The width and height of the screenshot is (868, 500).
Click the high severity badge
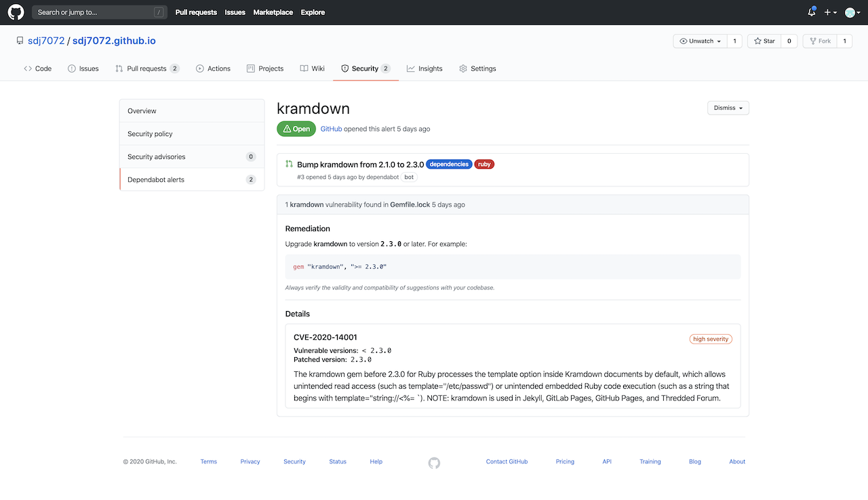pyautogui.click(x=711, y=339)
